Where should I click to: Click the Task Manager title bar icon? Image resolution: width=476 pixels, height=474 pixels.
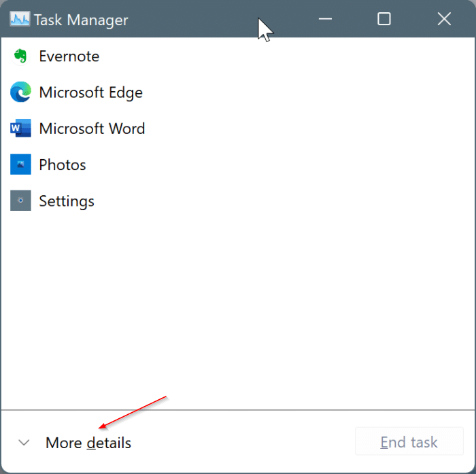click(20, 19)
